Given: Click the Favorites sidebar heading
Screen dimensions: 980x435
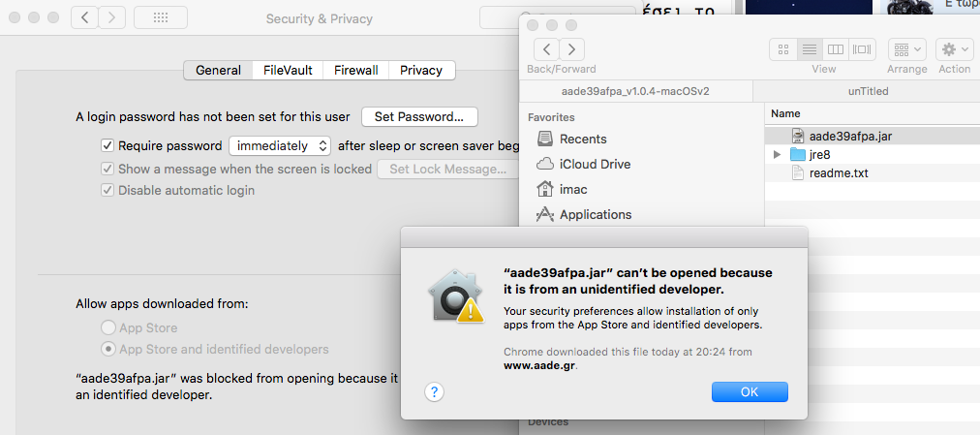Looking at the screenshot, I should pyautogui.click(x=551, y=117).
